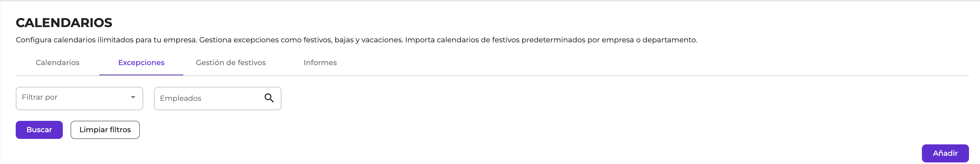Focus the Empleados search input field
Screen dimensions: 980x164
(208, 98)
